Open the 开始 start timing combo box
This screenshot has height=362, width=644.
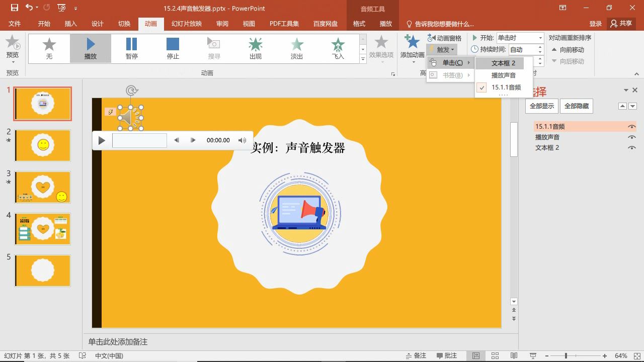click(520, 38)
